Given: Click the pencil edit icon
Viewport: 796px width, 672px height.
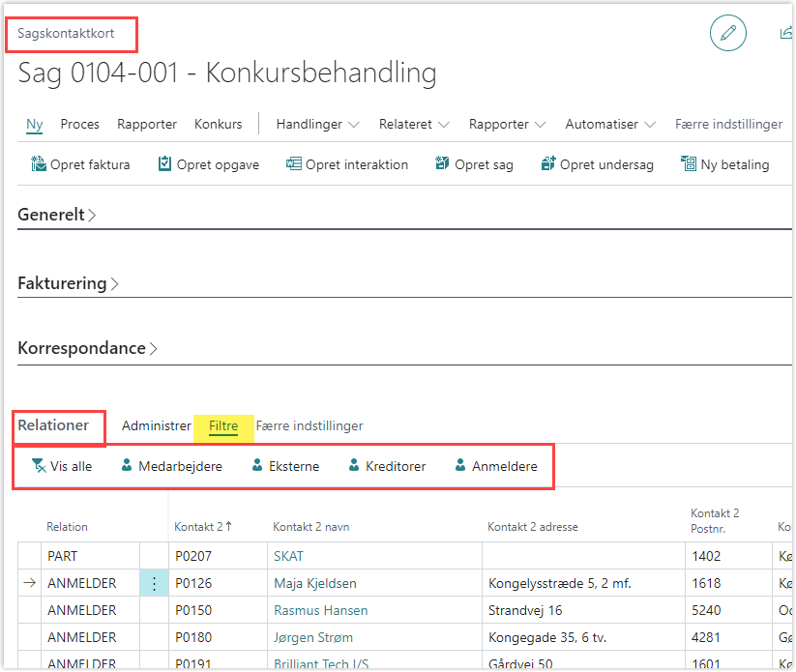Looking at the screenshot, I should coord(727,33).
